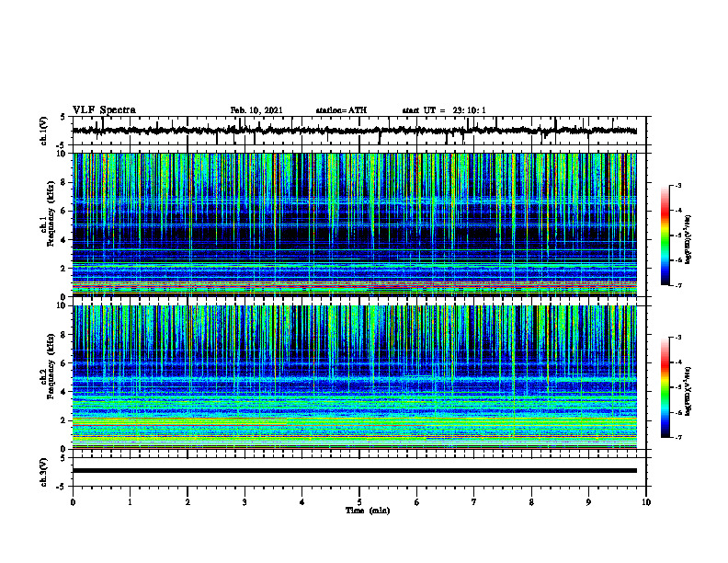The height and width of the screenshot is (563, 728).
Task: Click time axis tick label "1"
Action: point(130,502)
